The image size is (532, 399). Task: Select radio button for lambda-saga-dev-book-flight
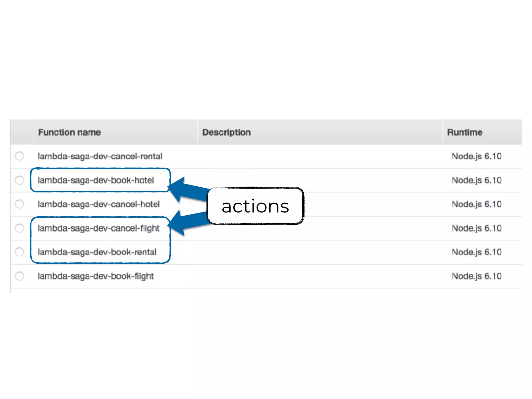click(19, 276)
